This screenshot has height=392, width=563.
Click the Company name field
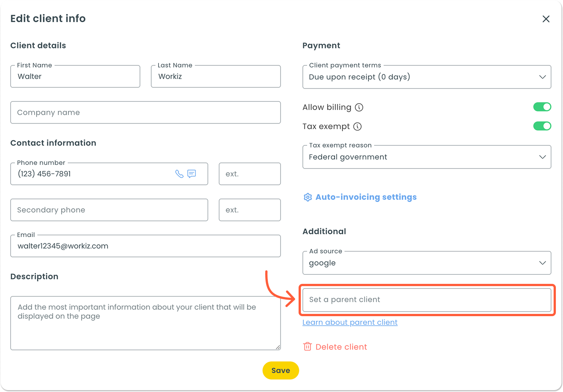coord(145,112)
